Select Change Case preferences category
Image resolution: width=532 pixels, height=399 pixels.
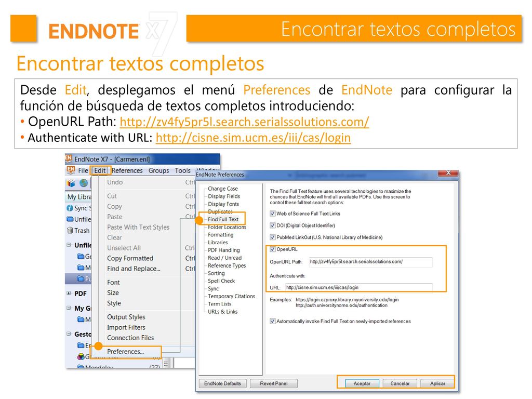click(223, 189)
